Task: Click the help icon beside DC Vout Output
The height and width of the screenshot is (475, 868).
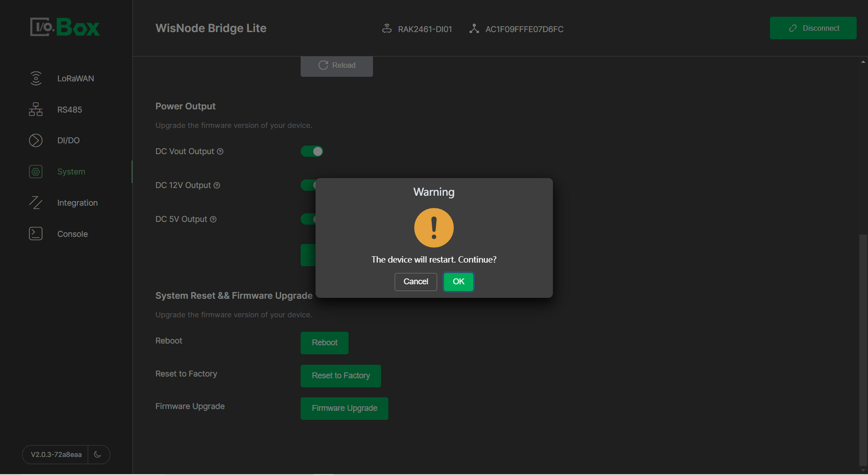Action: (220, 152)
